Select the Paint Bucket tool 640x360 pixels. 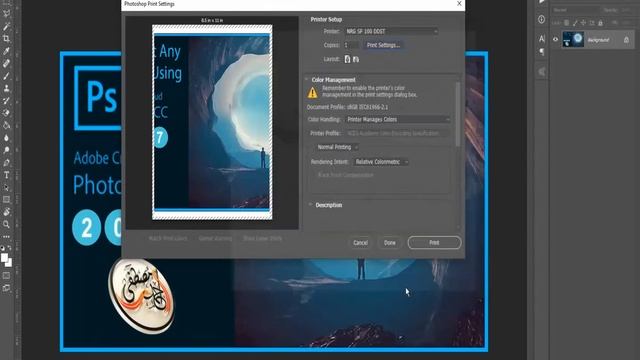tap(7, 125)
